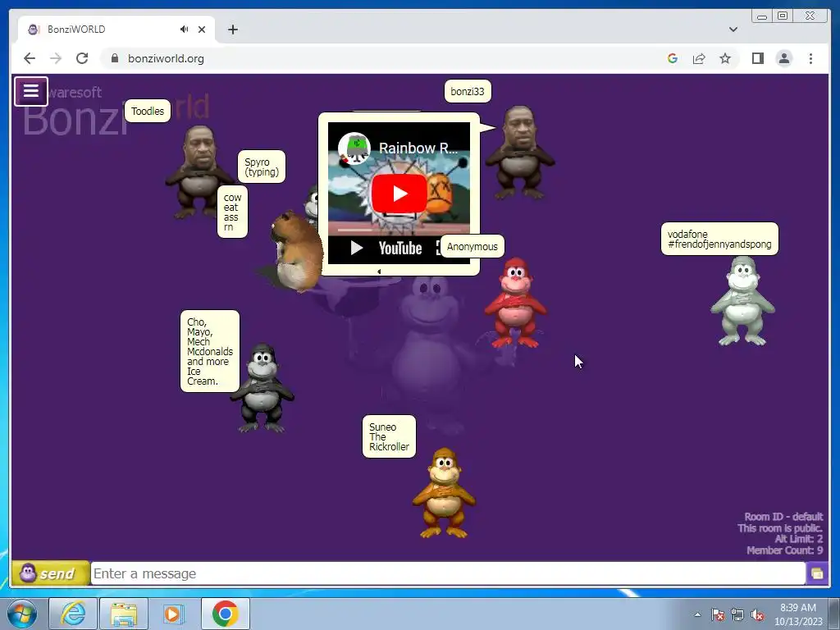Open the Windows Start menu
This screenshot has width=840, height=630.
coord(22,614)
